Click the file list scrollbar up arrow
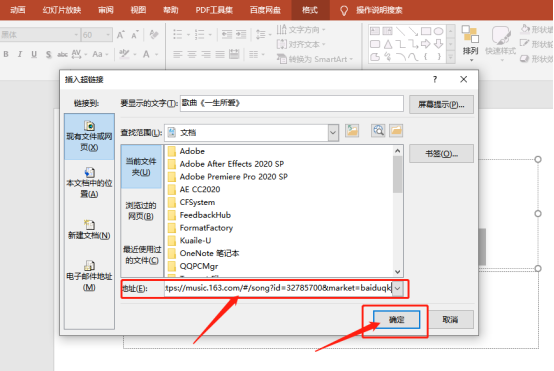Viewport: 554px width, 371px height. point(397,151)
